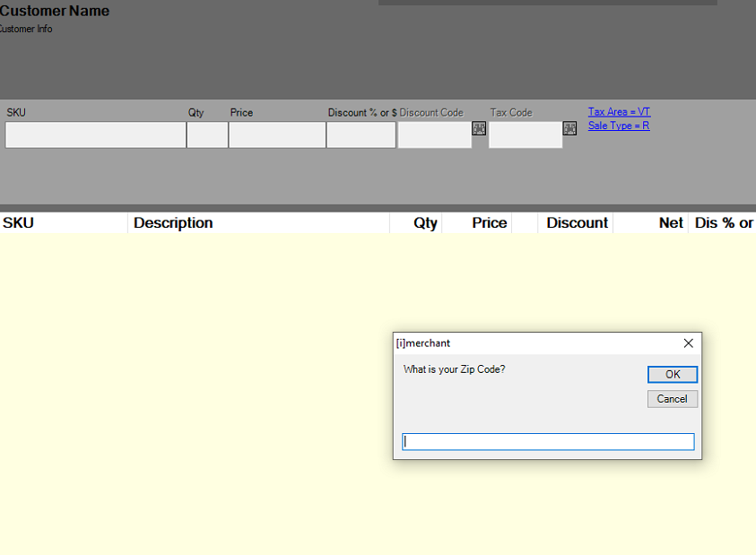Click into the Price entry field
This screenshot has height=555, width=756.
click(277, 134)
